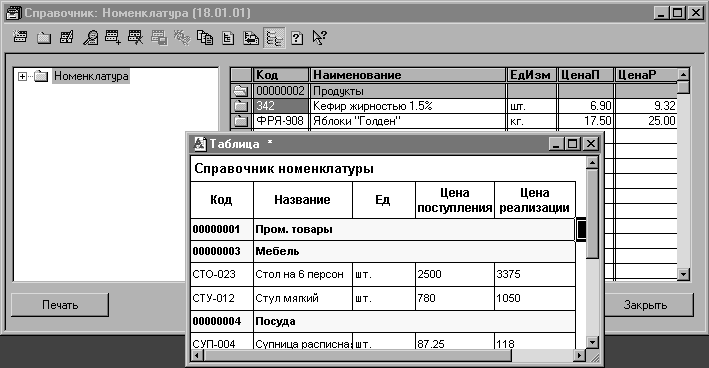Image resolution: width=709 pixels, height=368 pixels.
Task: Click the view item magnifier icon
Action: tap(90, 38)
